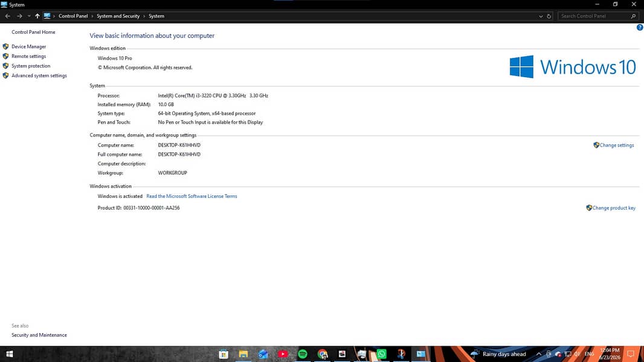644x362 pixels.
Task: Click shield icon beside Device Manager
Action: click(6, 46)
